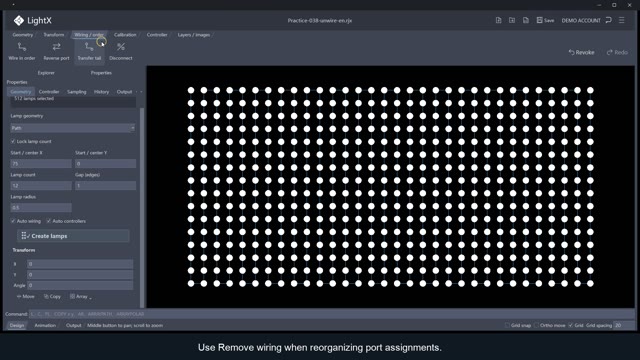This screenshot has width=640, height=360.
Task: Save the project with Save button
Action: [x=545, y=20]
